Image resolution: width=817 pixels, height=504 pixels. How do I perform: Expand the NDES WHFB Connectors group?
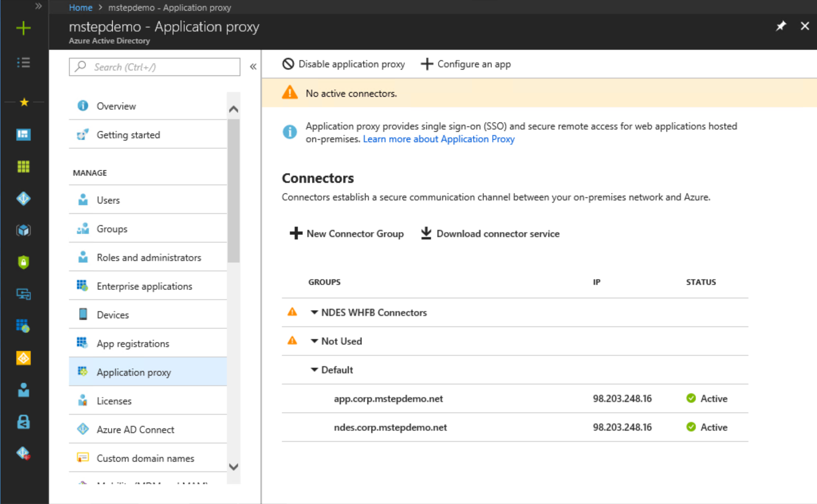[314, 312]
